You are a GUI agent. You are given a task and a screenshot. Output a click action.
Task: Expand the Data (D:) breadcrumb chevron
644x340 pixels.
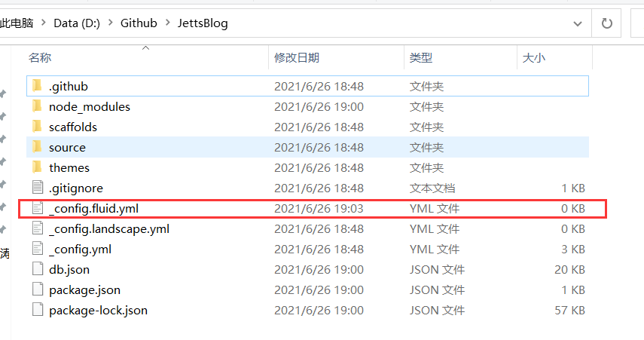(x=111, y=23)
